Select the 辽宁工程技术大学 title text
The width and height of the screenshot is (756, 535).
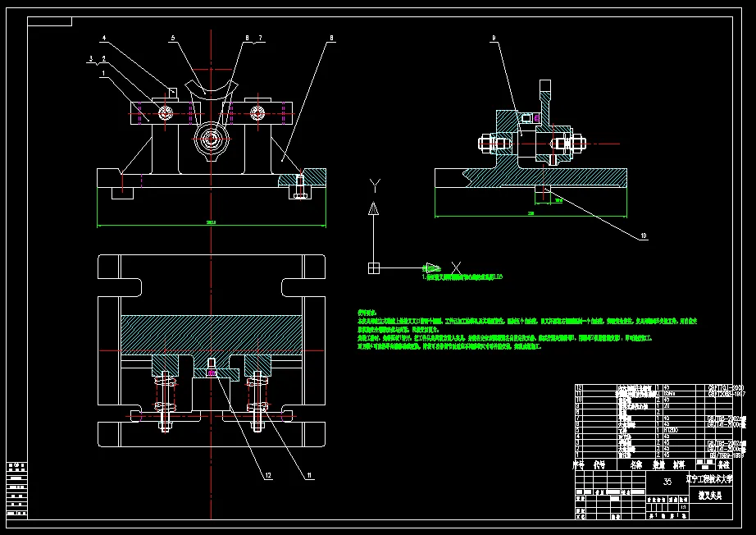click(709, 479)
